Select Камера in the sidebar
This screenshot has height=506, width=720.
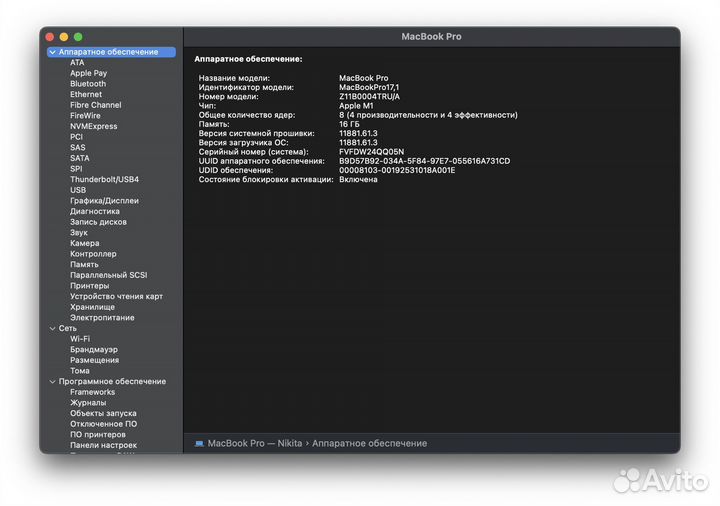84,243
